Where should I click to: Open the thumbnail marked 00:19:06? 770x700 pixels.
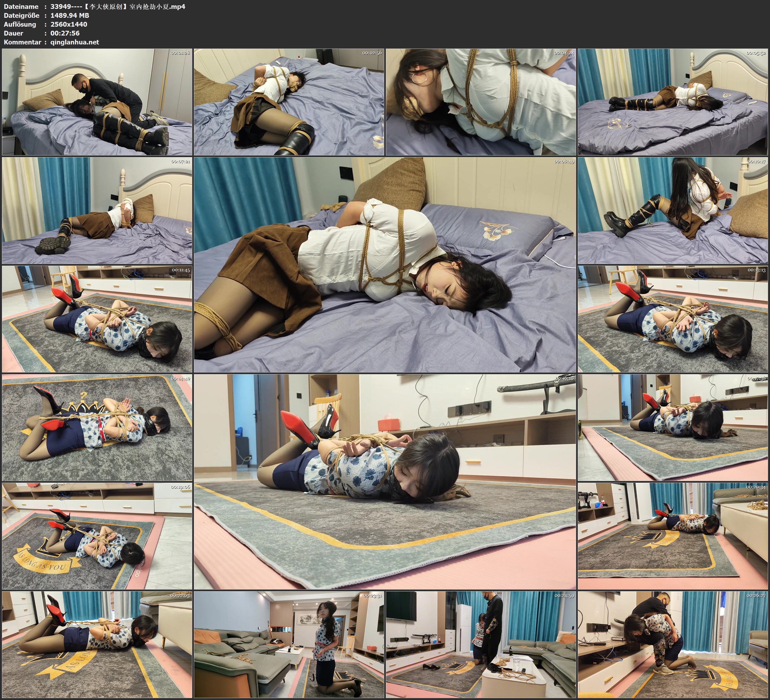(97, 536)
